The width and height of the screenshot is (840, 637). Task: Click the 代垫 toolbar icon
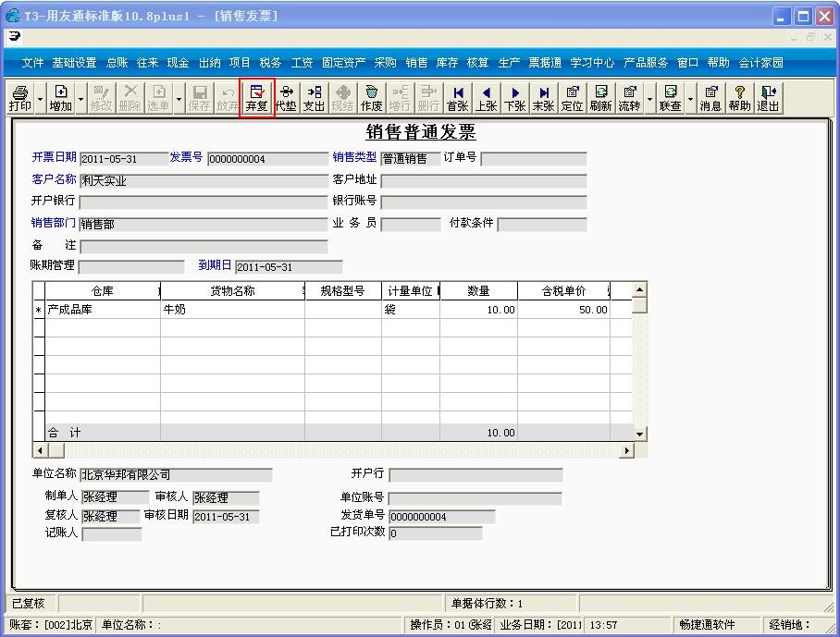point(286,98)
